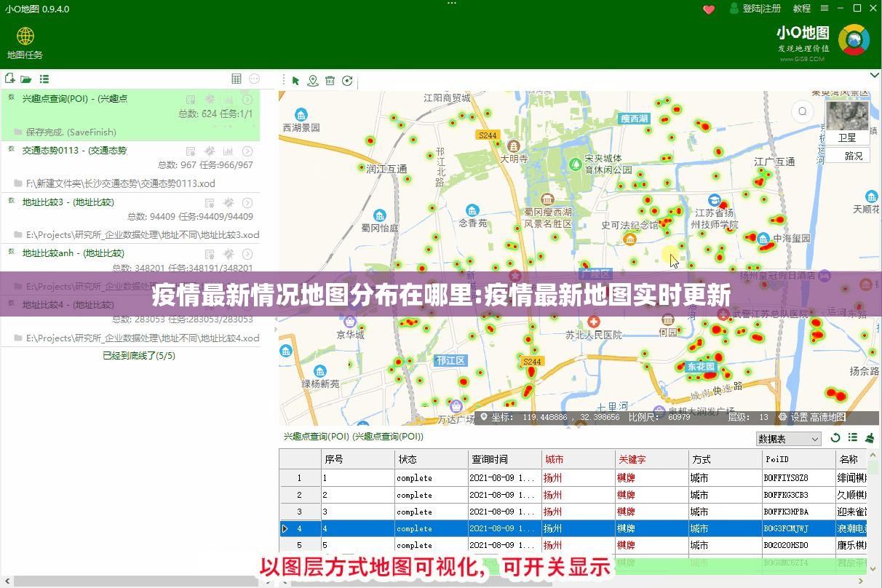This screenshot has height=588, width=882.
Task: Click the task list view icon
Action: coord(44,79)
